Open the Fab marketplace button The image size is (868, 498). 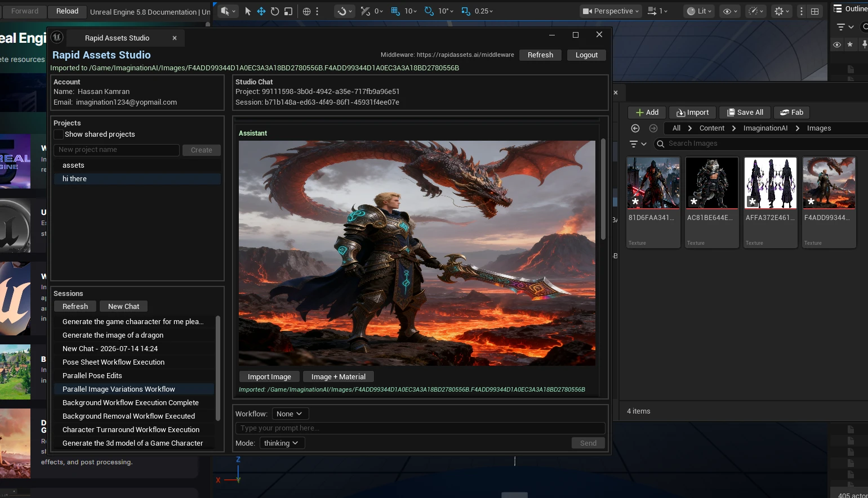pyautogui.click(x=792, y=113)
